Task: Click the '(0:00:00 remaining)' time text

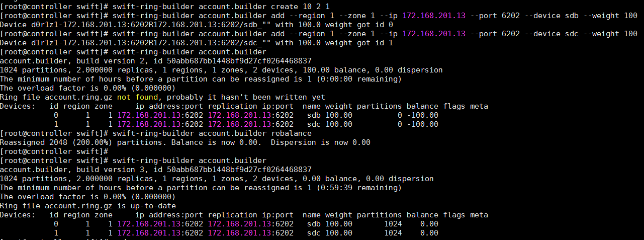Action: 358,79
